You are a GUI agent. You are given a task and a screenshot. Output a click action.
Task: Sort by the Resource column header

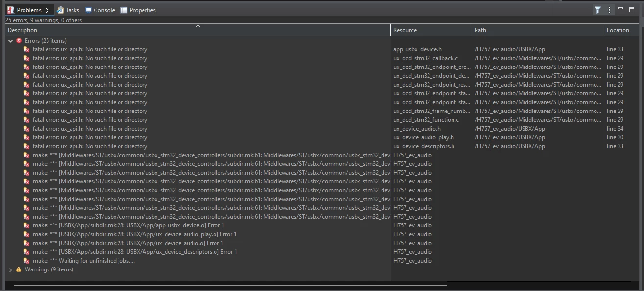431,30
